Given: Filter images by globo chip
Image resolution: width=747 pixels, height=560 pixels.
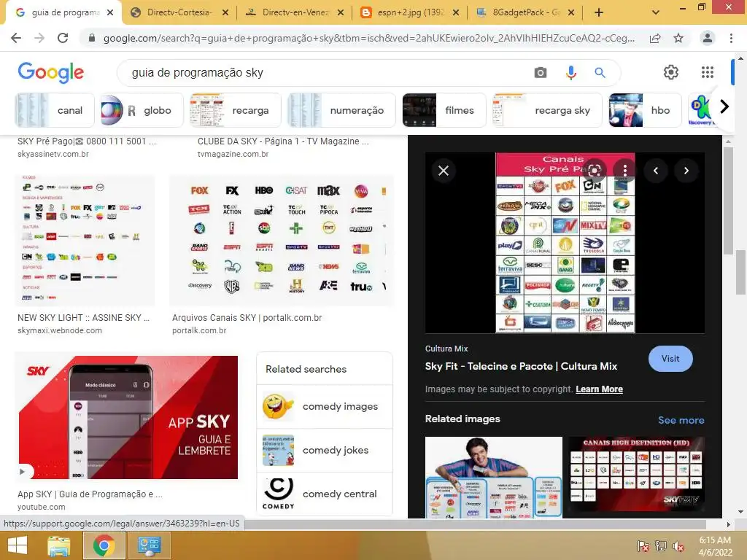Looking at the screenshot, I should pyautogui.click(x=142, y=111).
